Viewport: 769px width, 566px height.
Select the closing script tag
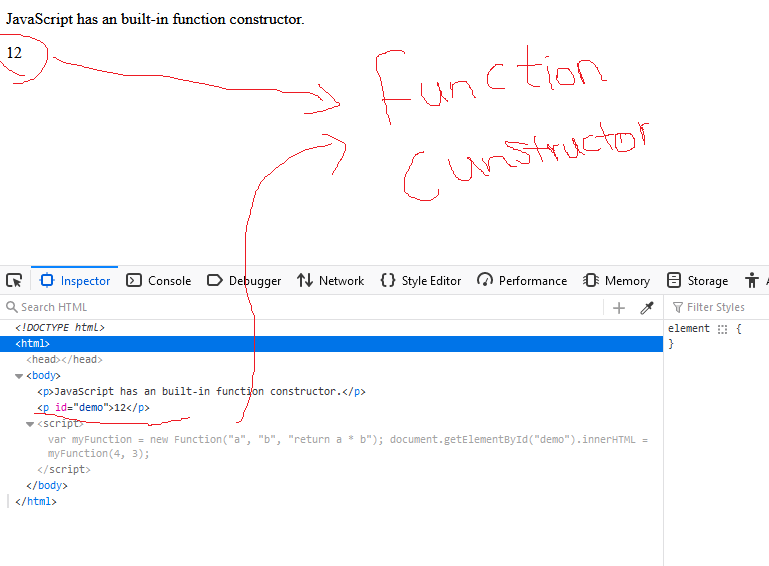[x=64, y=469]
